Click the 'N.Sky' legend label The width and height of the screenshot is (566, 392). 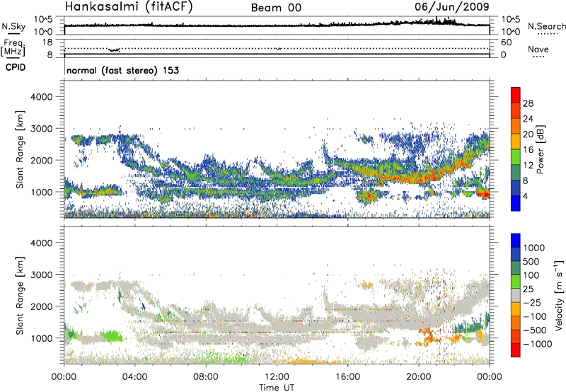[13, 26]
